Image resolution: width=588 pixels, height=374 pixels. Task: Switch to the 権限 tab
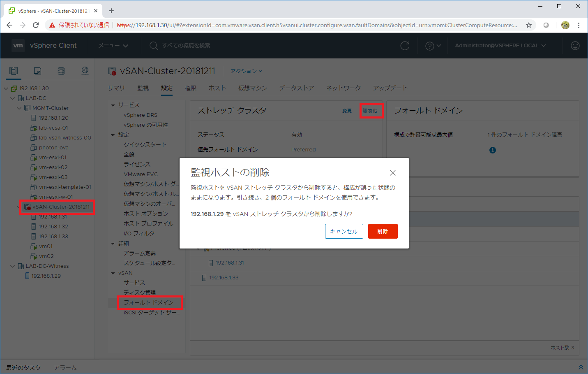pyautogui.click(x=191, y=88)
